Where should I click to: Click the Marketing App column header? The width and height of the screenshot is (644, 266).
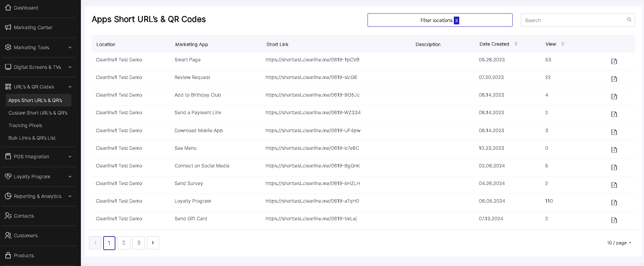[x=192, y=44]
